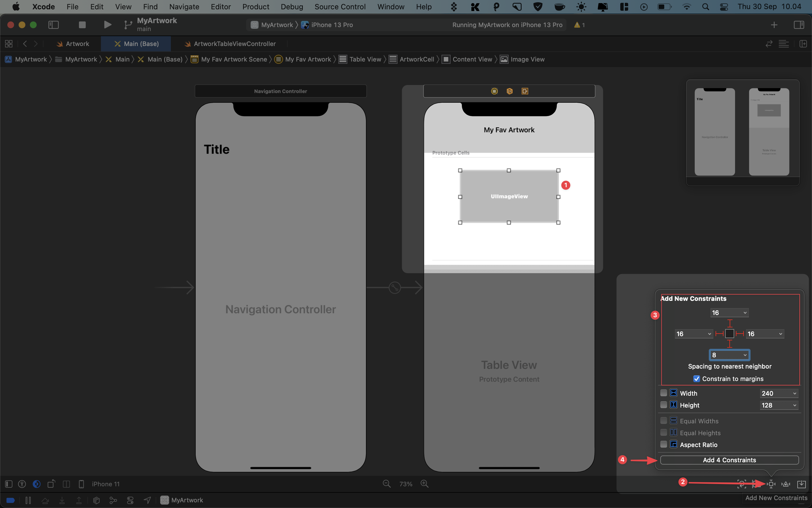Expand the top spacing value dropdown
The width and height of the screenshot is (812, 508).
pos(745,312)
